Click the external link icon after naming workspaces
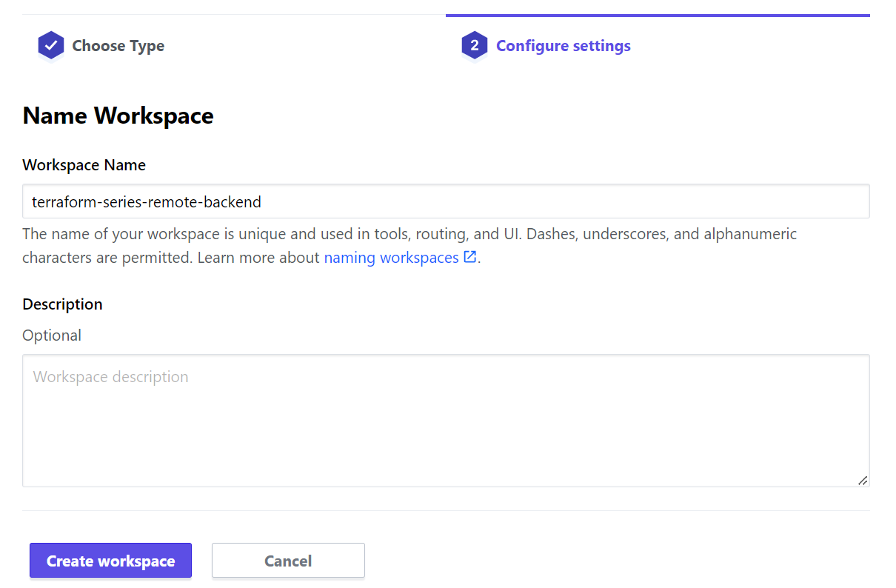This screenshot has width=896, height=588. pos(469,257)
